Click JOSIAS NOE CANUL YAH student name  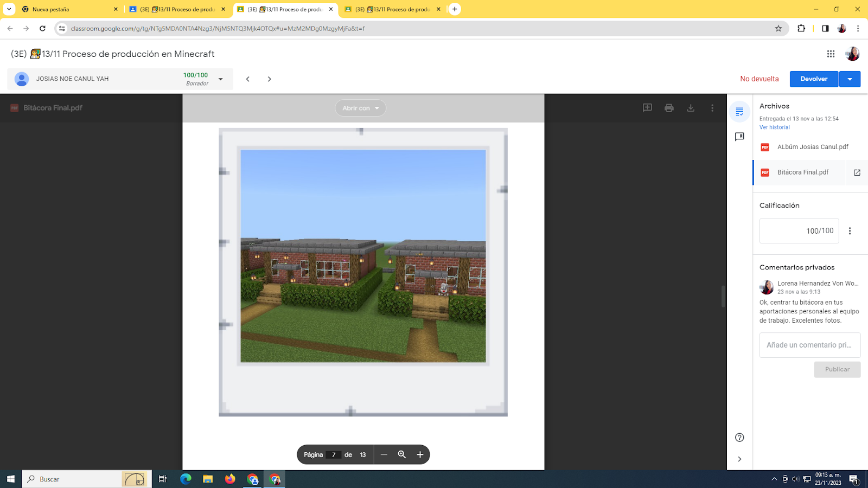pos(72,79)
